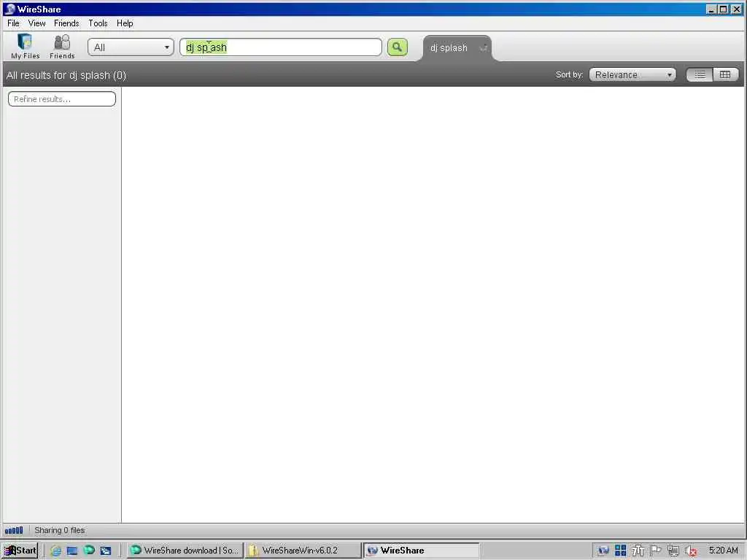Click the flag tray icon

[x=656, y=550]
